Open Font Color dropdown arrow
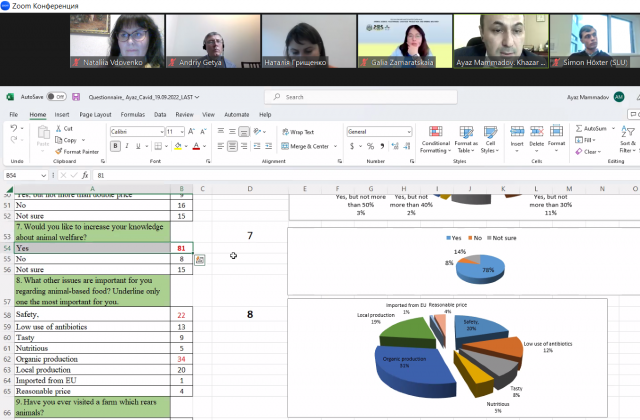The height and width of the screenshot is (420, 640). click(204, 146)
